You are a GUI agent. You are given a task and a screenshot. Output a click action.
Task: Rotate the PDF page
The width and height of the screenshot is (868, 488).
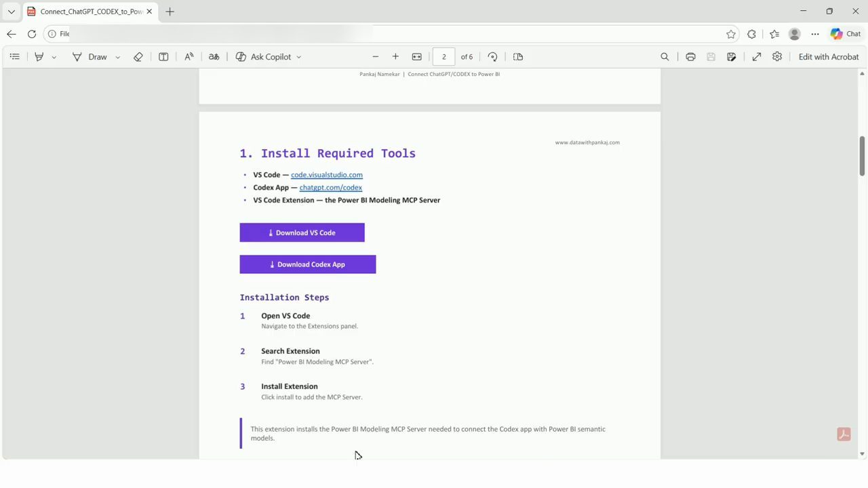[x=493, y=57]
